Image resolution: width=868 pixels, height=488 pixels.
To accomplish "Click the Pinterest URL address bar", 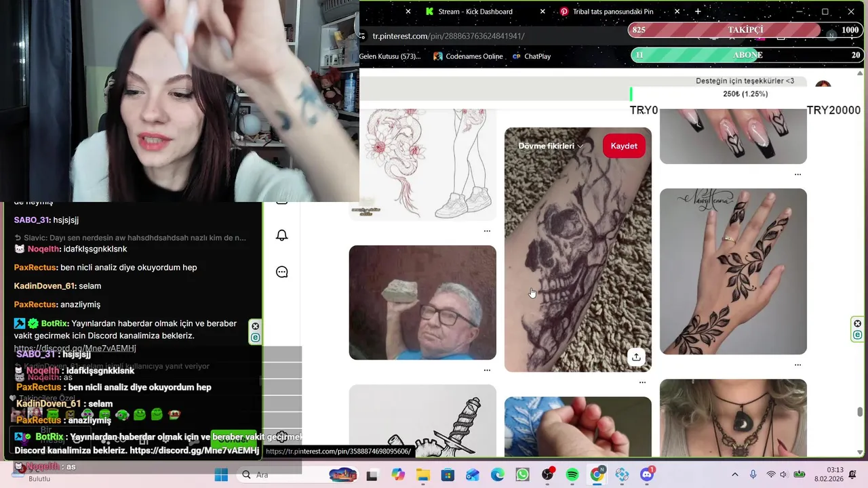I will [x=448, y=36].
